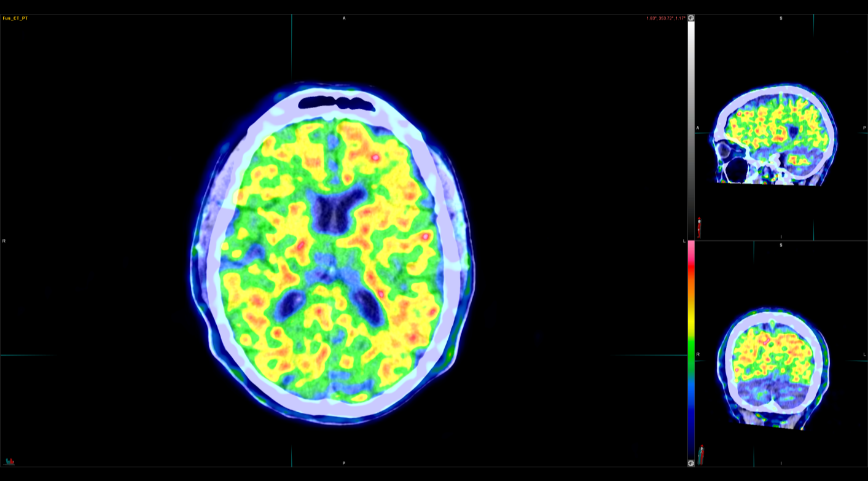Select the sagittal brain view panel

click(774, 135)
